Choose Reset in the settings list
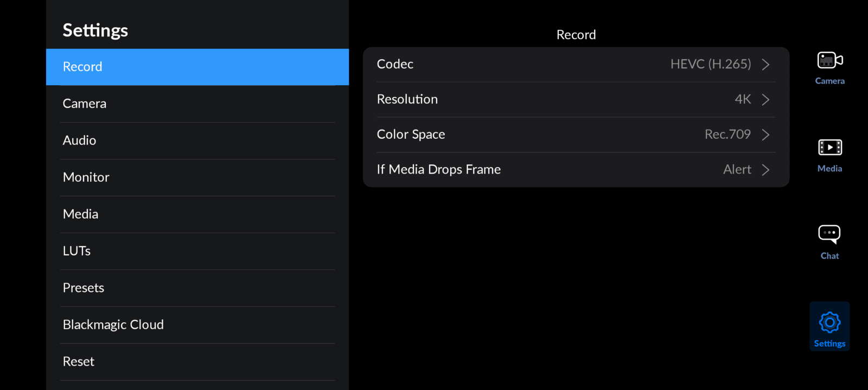This screenshot has width=868, height=390. click(x=197, y=362)
